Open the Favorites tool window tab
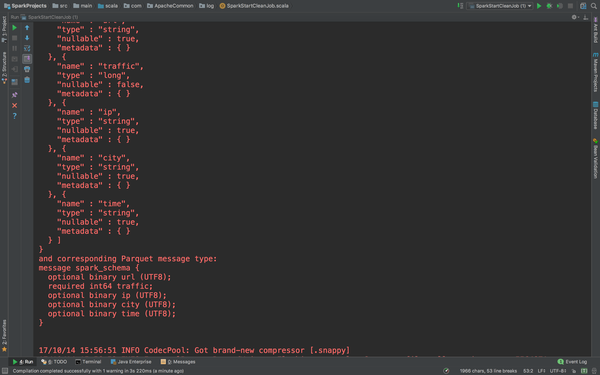This screenshot has height=375, width=600. click(4, 336)
